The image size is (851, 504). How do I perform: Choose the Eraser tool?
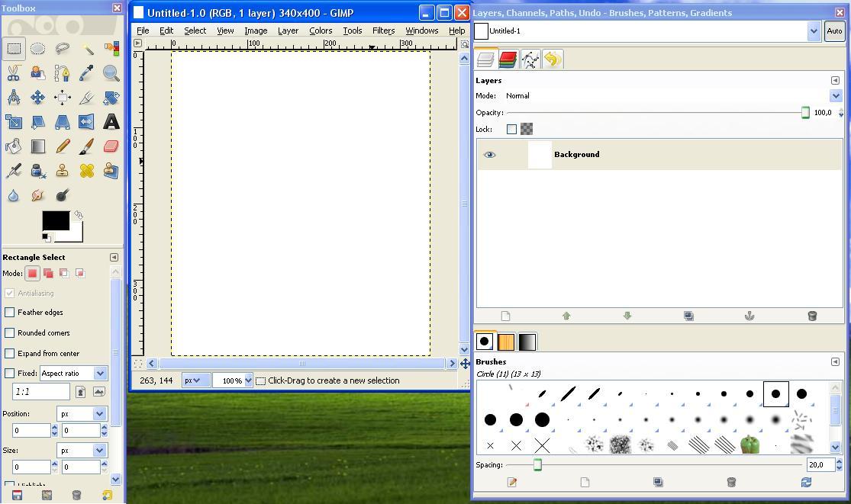111,146
